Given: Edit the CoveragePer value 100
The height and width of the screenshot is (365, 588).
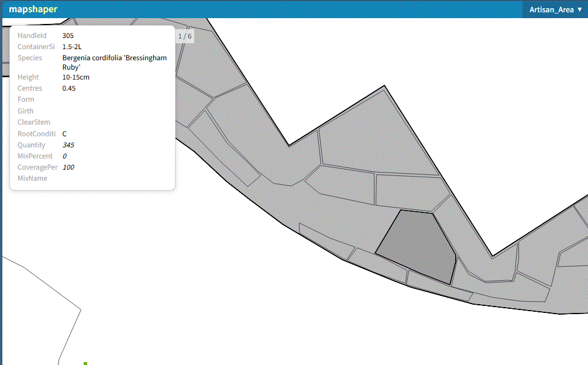Looking at the screenshot, I should click(68, 167).
